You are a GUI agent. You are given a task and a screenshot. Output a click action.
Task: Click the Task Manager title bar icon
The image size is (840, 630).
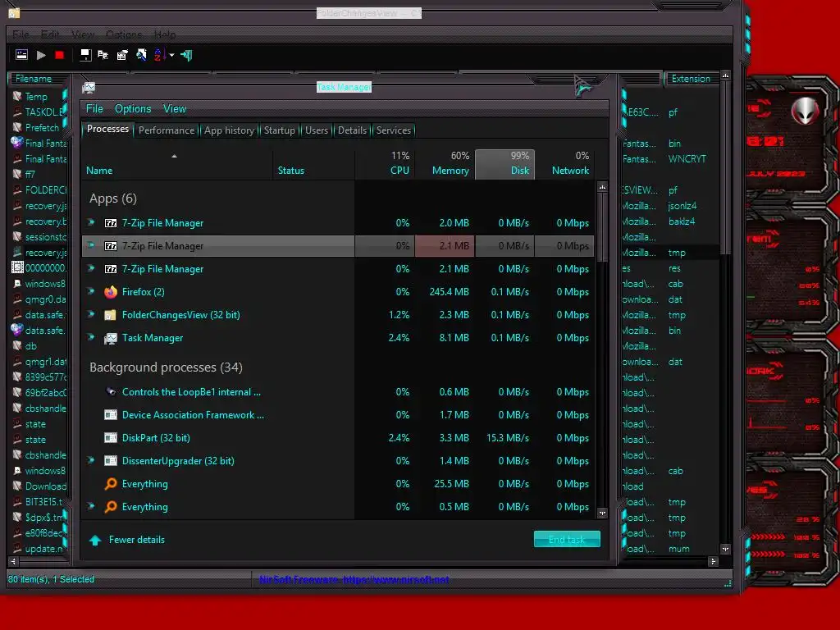(89, 87)
